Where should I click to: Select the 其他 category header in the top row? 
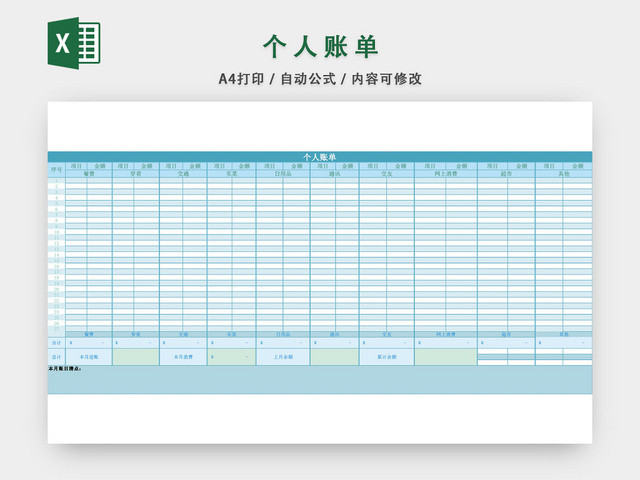tap(564, 173)
